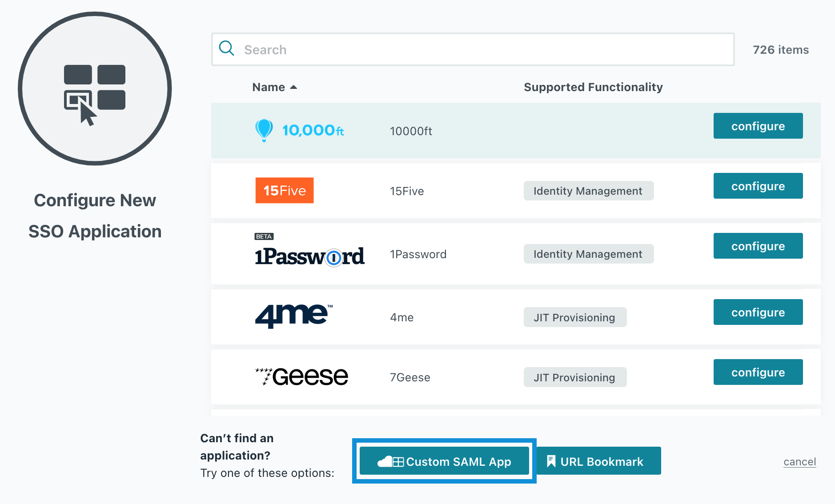
Task: Click the Configure New SSO Application circle icon
Action: tap(95, 88)
